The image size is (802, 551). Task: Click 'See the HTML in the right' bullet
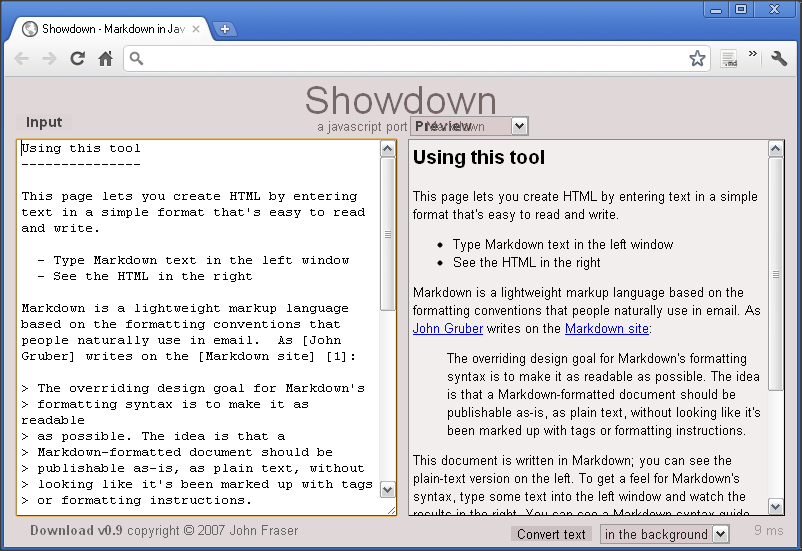tap(526, 262)
